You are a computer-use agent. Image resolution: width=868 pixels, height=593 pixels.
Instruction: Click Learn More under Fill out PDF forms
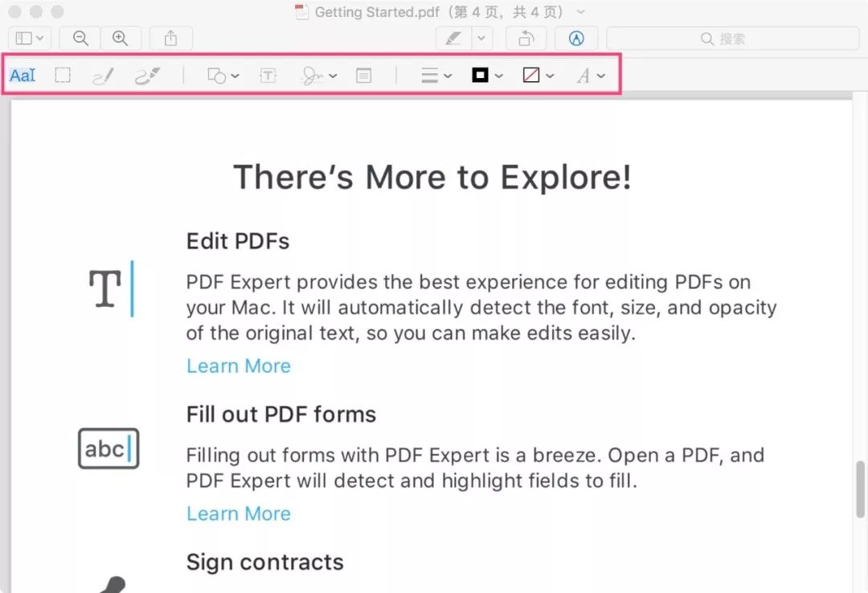pyautogui.click(x=239, y=513)
